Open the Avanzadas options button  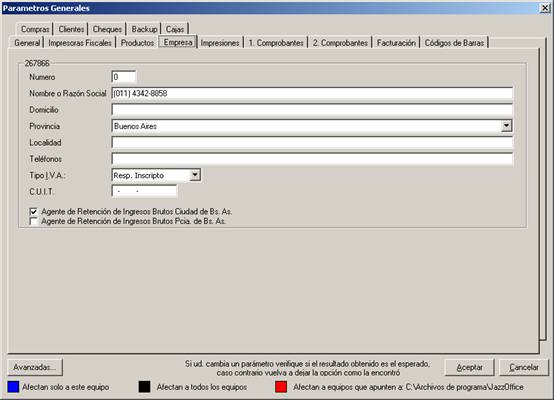[x=35, y=367]
